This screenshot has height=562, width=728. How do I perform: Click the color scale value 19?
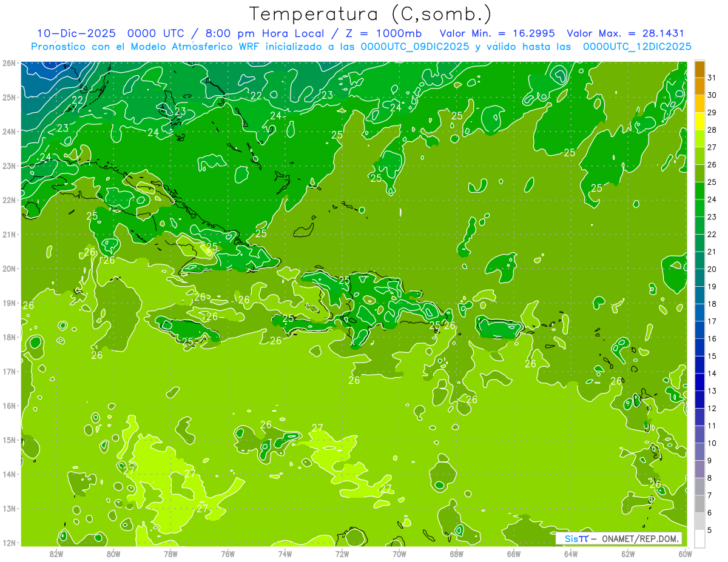[712, 287]
